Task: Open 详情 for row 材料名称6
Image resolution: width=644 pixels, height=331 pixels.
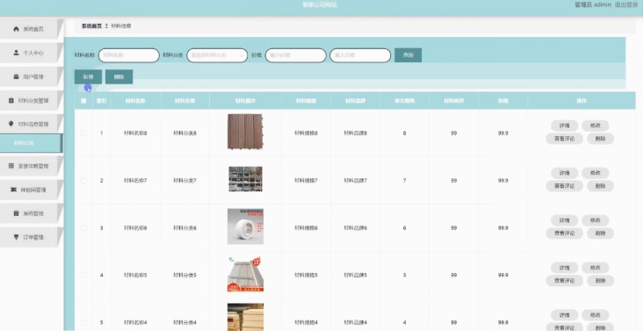Action: tap(564, 220)
